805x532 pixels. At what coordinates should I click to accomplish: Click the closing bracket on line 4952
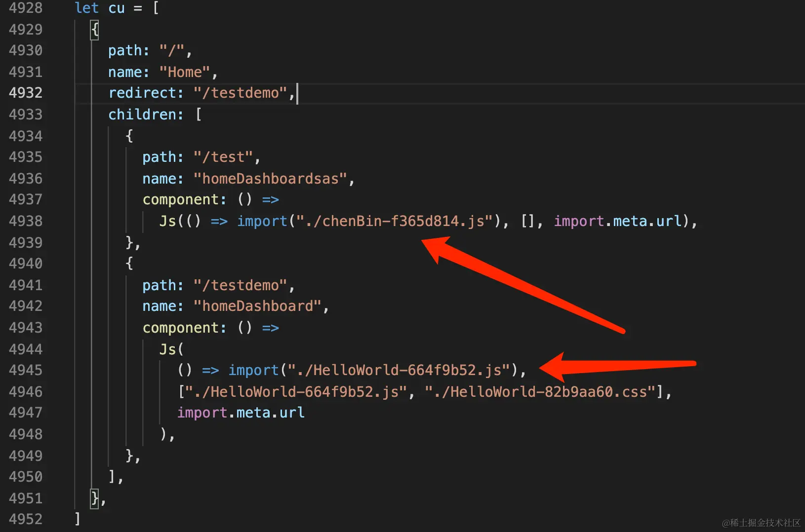[78, 519]
